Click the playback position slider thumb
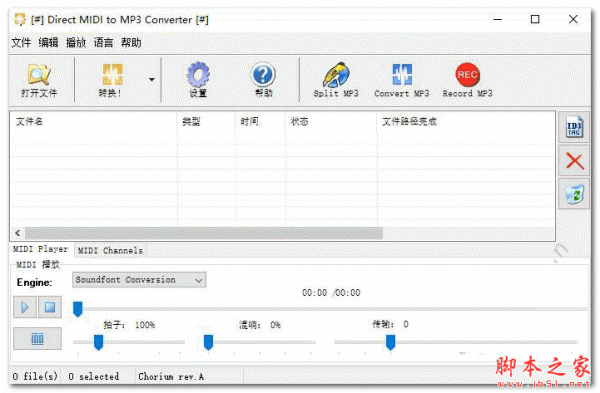Image resolution: width=600 pixels, height=393 pixels. click(78, 309)
